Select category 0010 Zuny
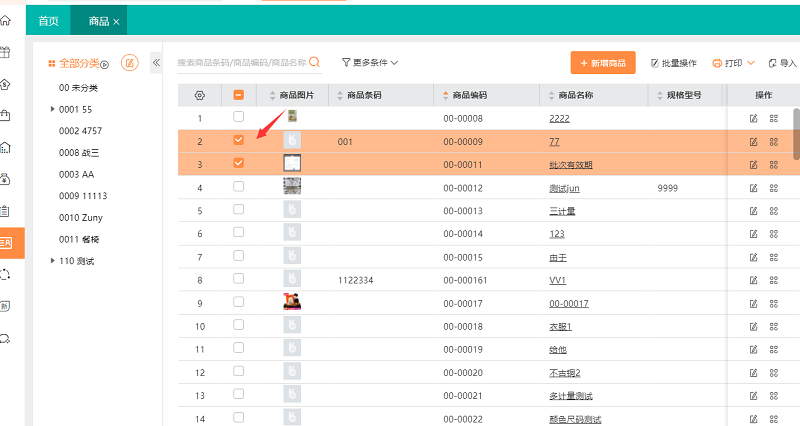This screenshot has width=800, height=426. click(x=81, y=218)
